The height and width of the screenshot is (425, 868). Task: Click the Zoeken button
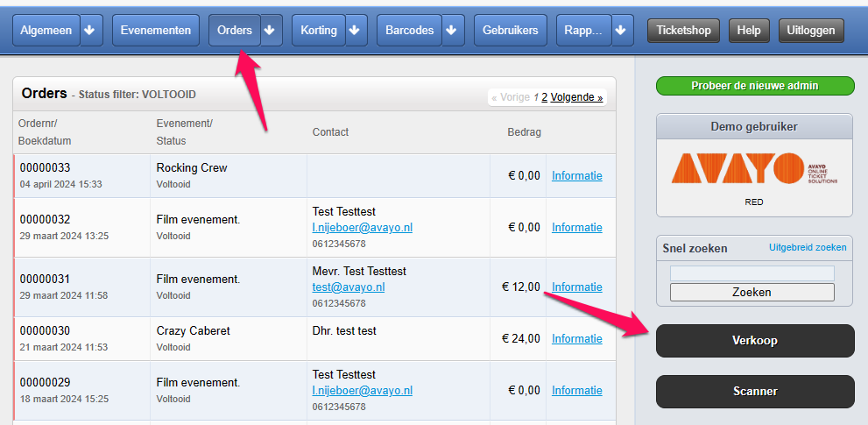coord(752,292)
